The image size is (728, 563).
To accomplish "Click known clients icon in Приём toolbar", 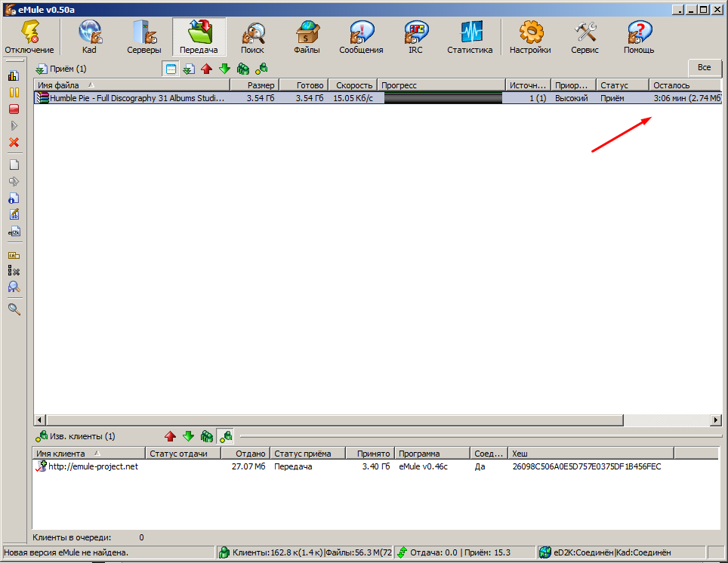I will tap(261, 69).
